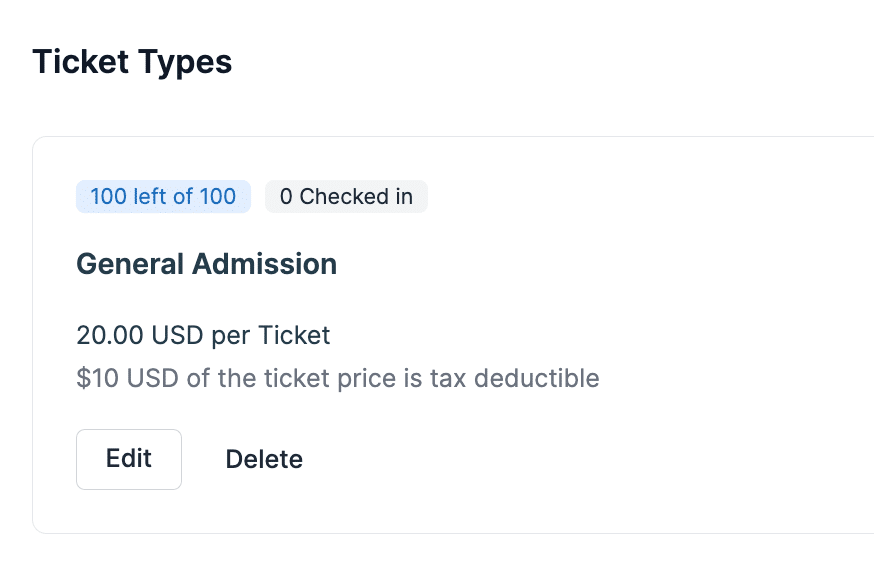Click the Edit button for General Admission

pos(128,459)
